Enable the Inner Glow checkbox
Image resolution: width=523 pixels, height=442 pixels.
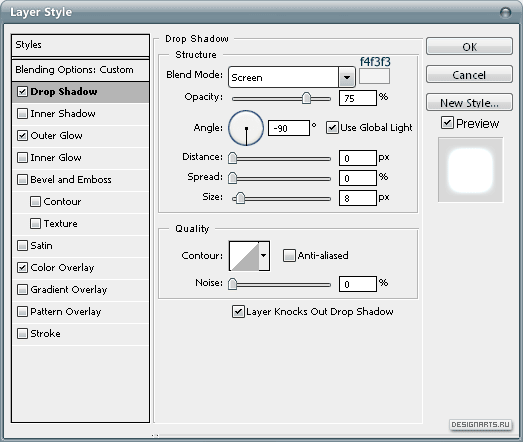(x=22, y=157)
